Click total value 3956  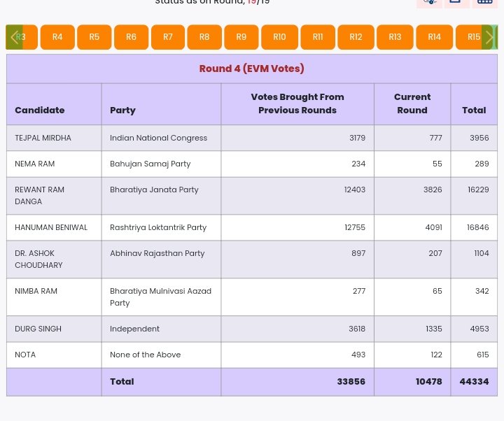click(479, 138)
